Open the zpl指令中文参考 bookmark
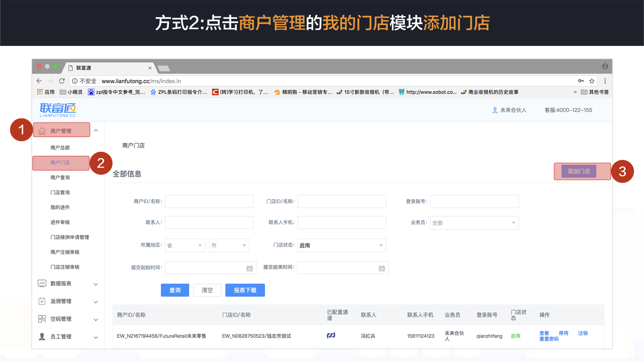This screenshot has width=644, height=362. tap(116, 92)
